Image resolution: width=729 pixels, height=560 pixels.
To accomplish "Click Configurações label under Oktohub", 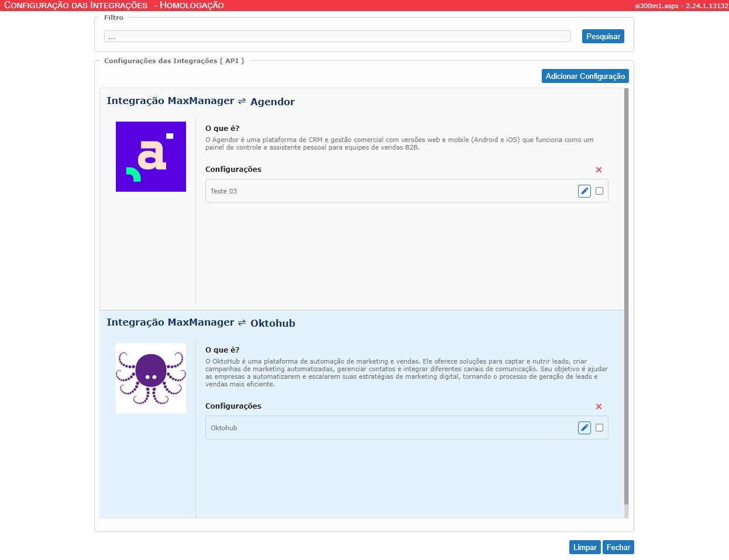I will [x=233, y=406].
